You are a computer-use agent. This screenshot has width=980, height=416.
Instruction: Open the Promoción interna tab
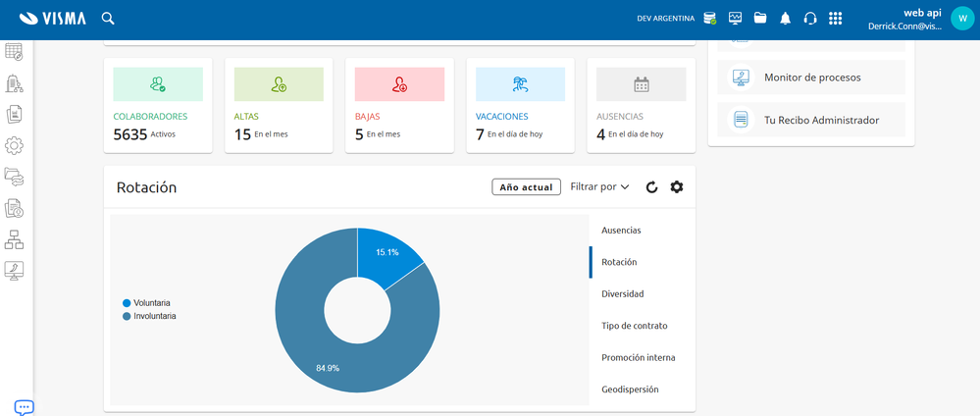click(638, 358)
